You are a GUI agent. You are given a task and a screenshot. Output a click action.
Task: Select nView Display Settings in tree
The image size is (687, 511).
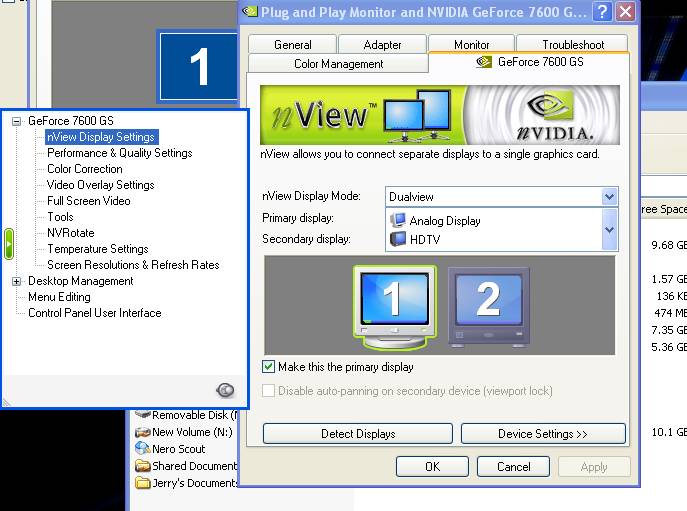(101, 137)
